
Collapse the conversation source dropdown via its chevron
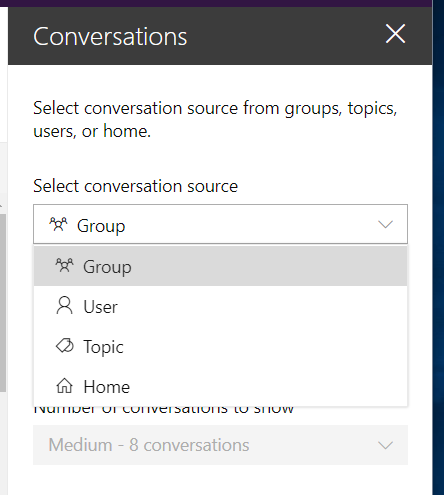[386, 224]
